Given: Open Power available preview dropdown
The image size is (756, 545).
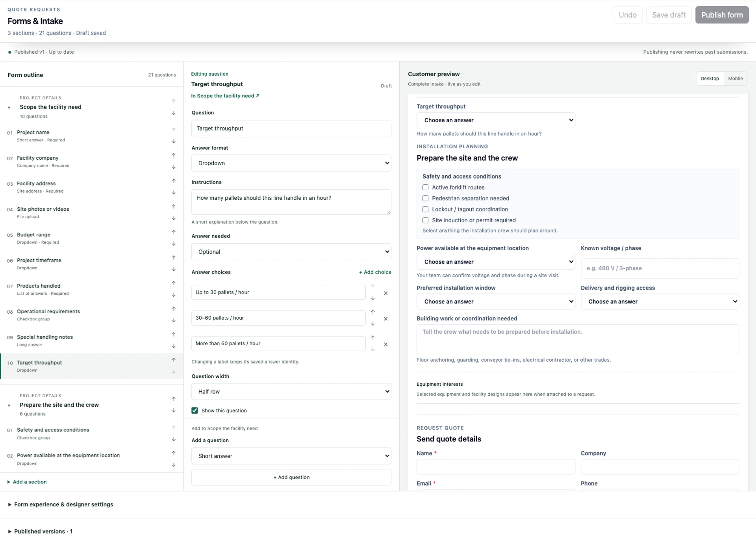Looking at the screenshot, I should coord(496,262).
